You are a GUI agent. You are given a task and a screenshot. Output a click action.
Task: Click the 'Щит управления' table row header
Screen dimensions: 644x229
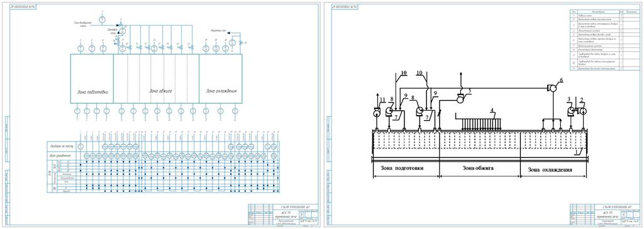point(62,155)
